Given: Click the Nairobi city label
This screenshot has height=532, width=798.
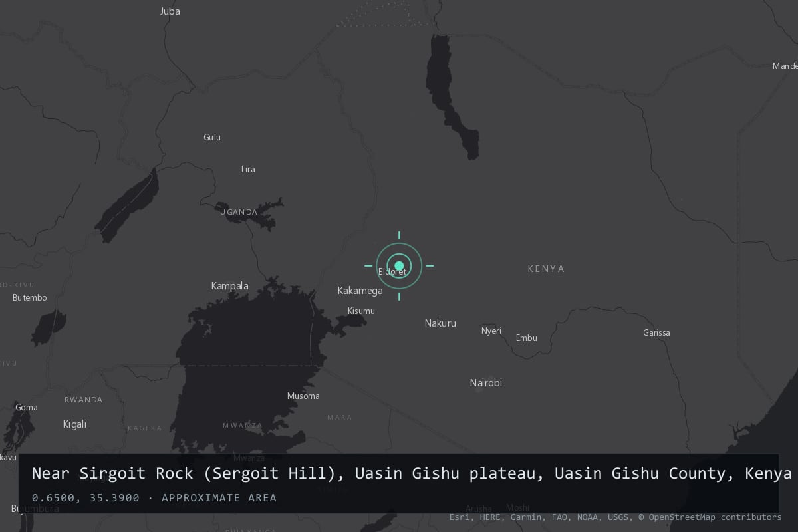Looking at the screenshot, I should point(486,383).
